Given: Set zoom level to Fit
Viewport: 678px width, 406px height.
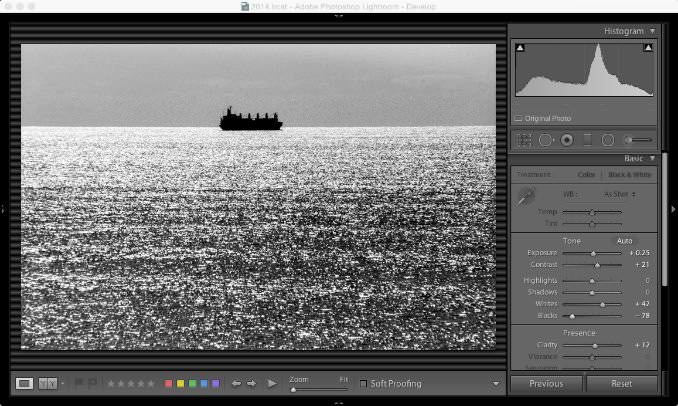Looking at the screenshot, I should tap(344, 379).
